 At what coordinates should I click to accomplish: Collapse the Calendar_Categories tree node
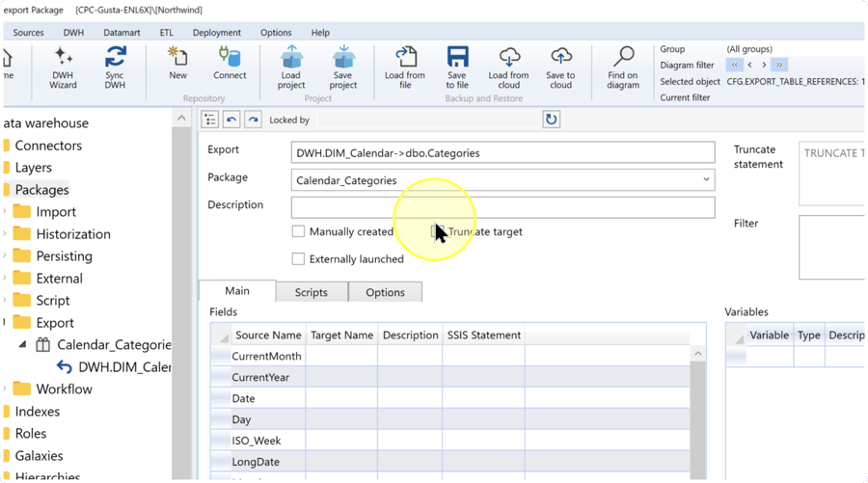[23, 344]
